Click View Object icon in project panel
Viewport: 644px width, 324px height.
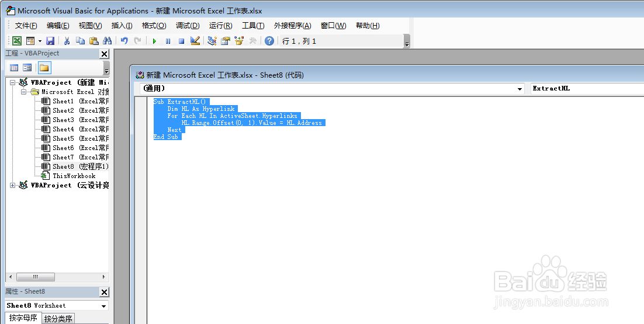27,68
